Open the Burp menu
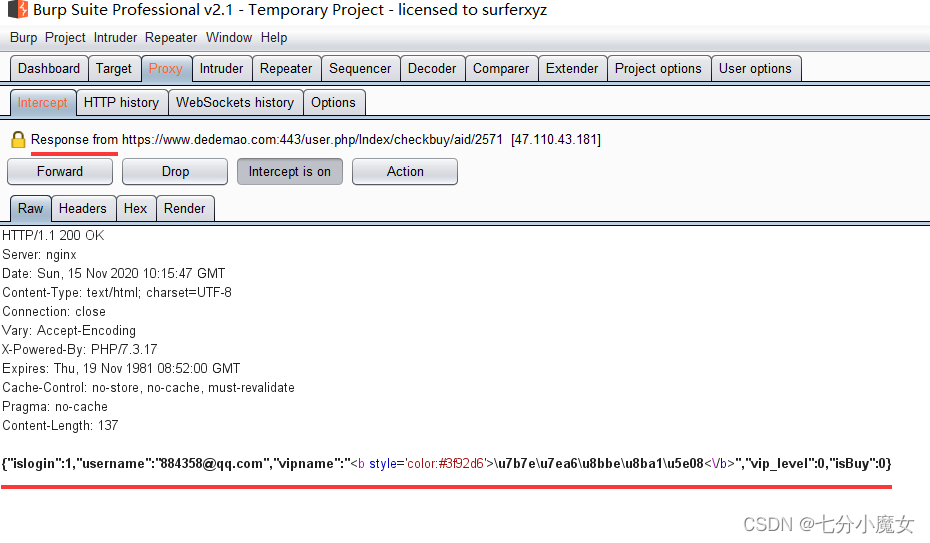Viewport: 930px width, 543px height. tap(24, 37)
